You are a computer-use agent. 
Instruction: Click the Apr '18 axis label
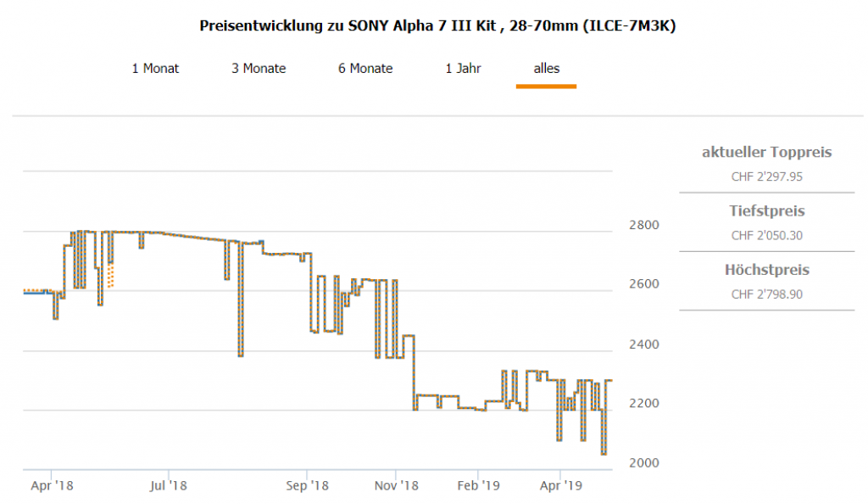tap(52, 486)
